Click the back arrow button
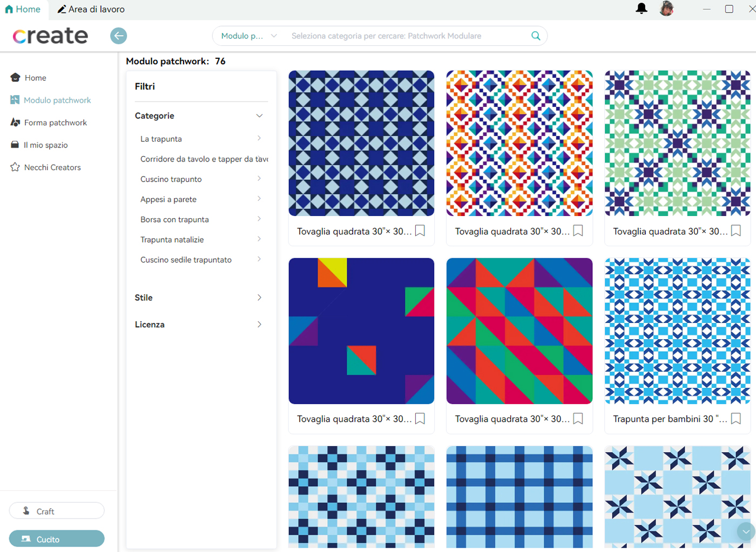This screenshot has height=552, width=756. point(118,36)
